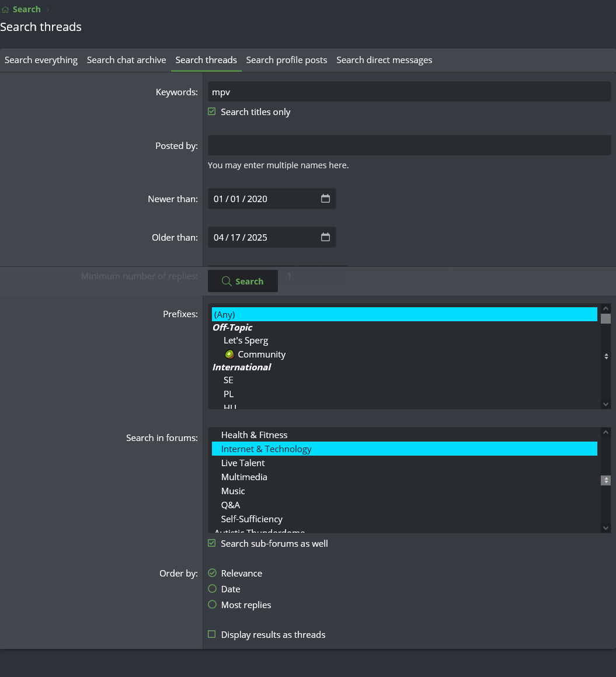The image size is (616, 677).
Task: Click the Posted by input field
Action: [409, 145]
